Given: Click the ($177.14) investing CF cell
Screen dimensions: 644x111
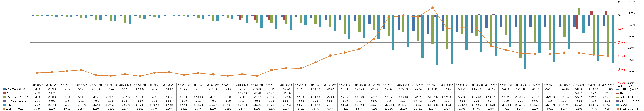Looking at the screenshot, I should point(608,105).
